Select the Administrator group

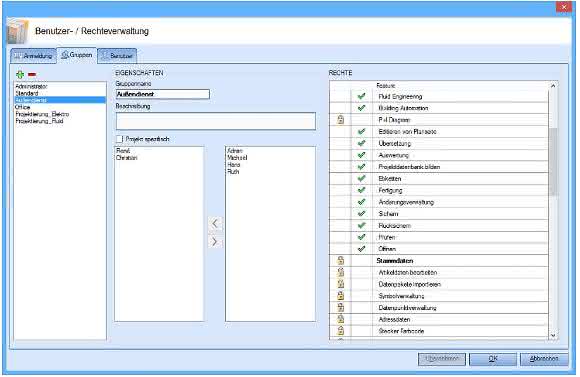click(31, 86)
